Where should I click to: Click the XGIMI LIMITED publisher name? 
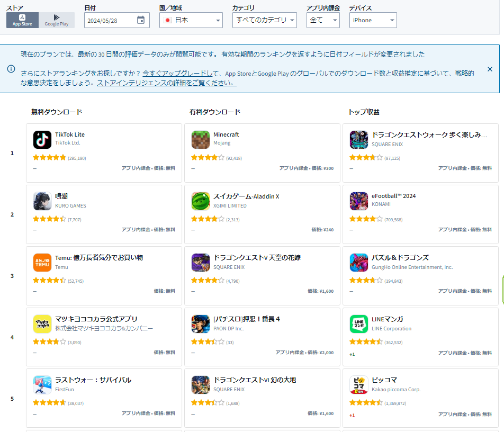[x=230, y=206]
